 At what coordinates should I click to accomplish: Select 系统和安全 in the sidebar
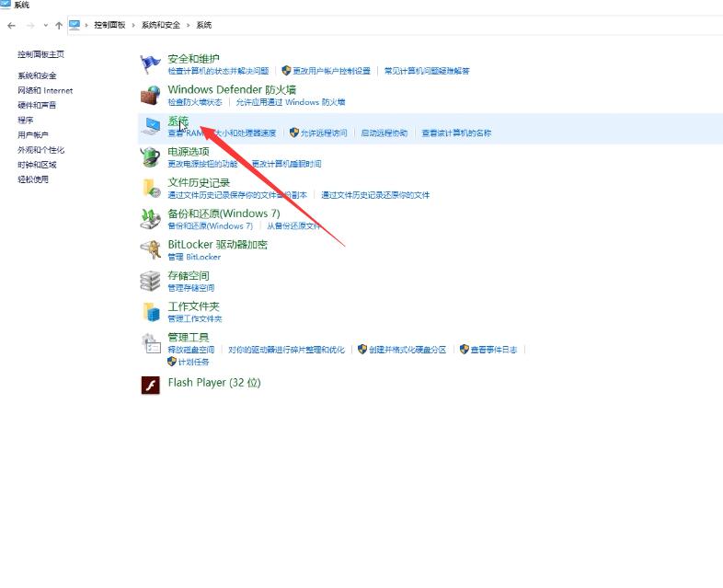[x=37, y=75]
